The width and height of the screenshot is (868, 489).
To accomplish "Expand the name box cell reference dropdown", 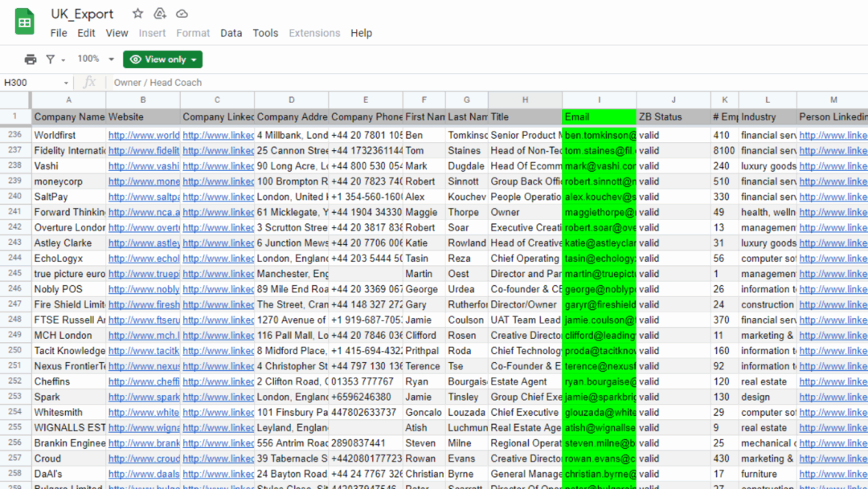I will click(66, 83).
